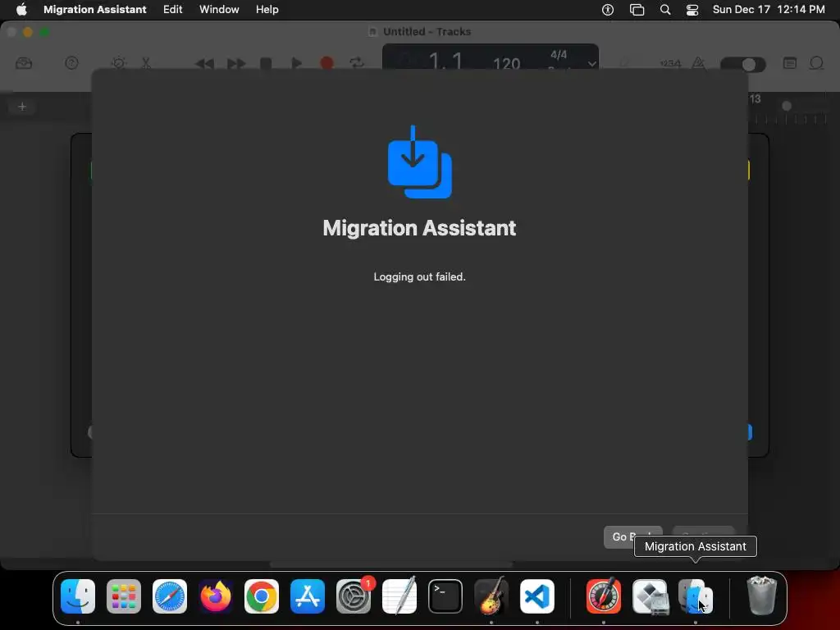Open the Window menu

(219, 9)
